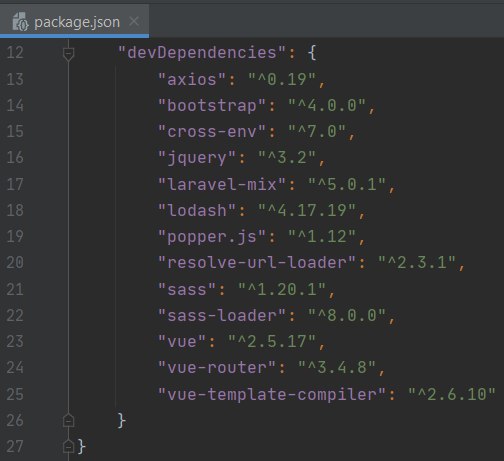Click the "vue" key on line 23
Image resolution: width=504 pixels, height=461 pixels.
coord(182,342)
